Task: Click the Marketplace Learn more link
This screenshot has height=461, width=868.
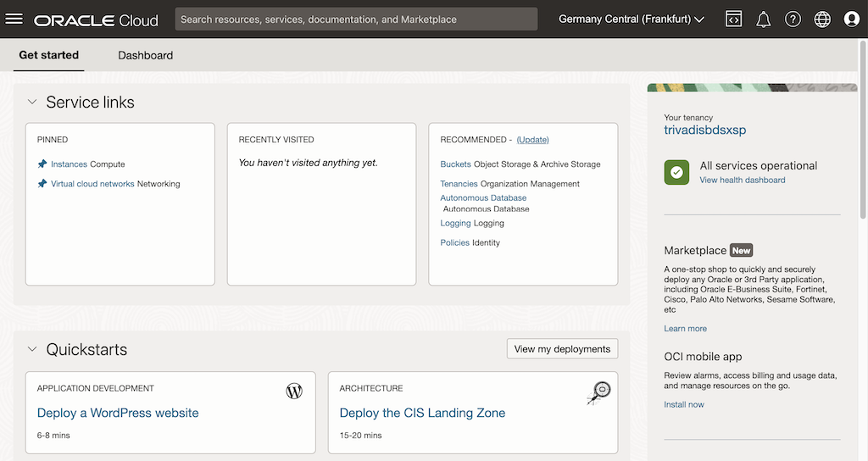Action: pos(685,328)
